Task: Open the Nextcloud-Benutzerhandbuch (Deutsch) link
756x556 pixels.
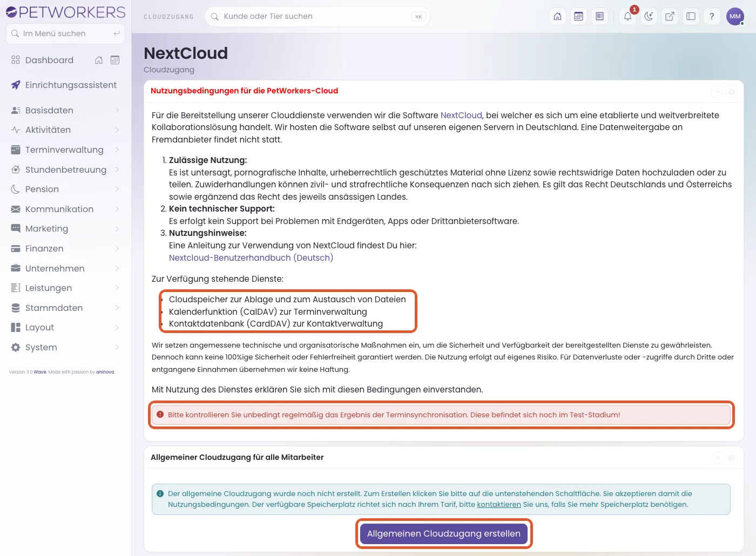Action: pos(251,257)
